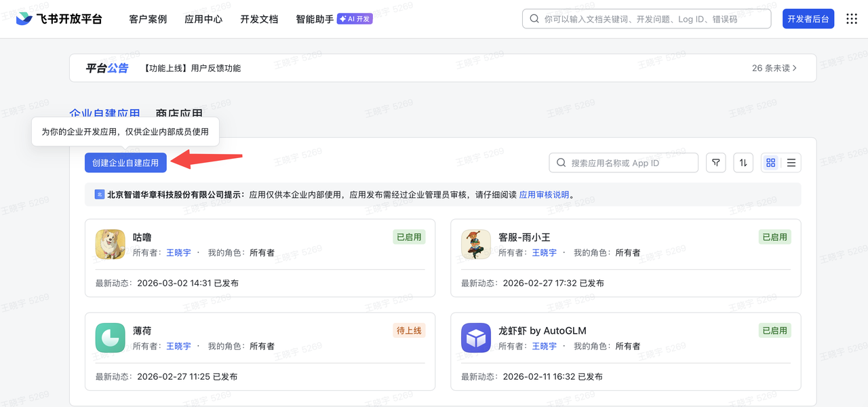Viewport: 868px width, 407px height.
Task: Open the 应用审核说明 link
Action: [x=544, y=195]
